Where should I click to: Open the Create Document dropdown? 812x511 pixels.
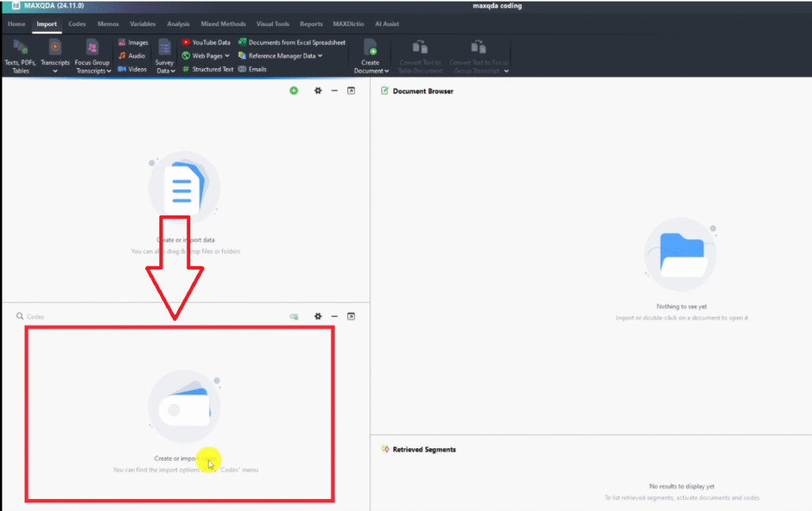(x=371, y=71)
